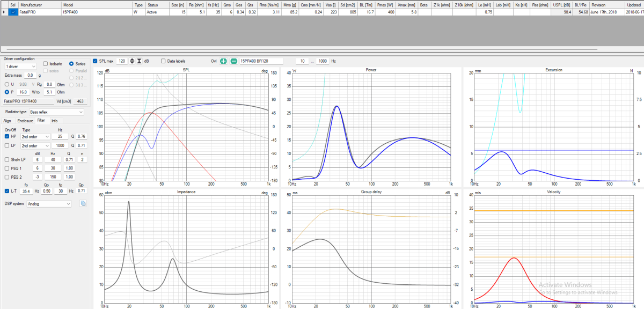The image size is (644, 309).
Task: Edit HP frequency 25 Hz field
Action: (60, 136)
